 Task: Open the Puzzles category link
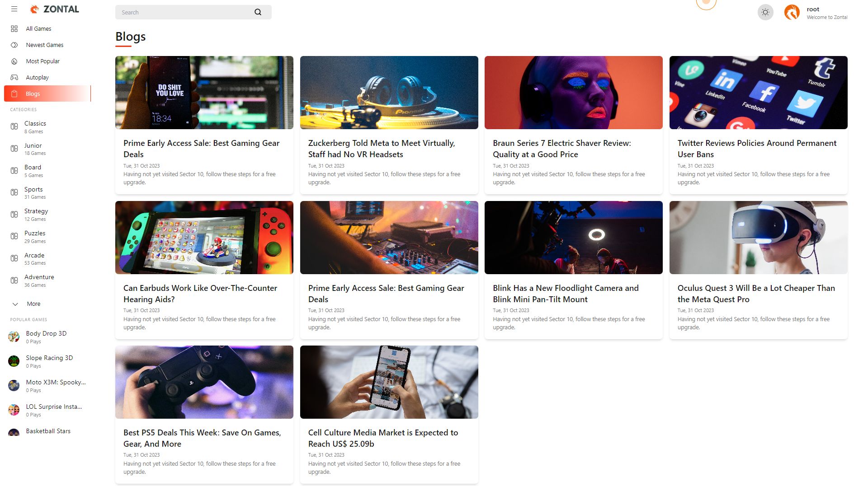point(35,233)
